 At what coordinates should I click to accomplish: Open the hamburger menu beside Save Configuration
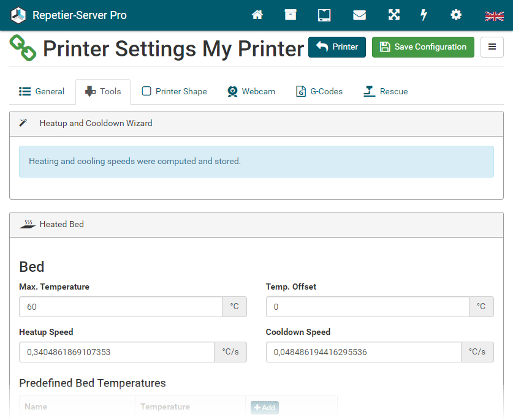pos(492,47)
